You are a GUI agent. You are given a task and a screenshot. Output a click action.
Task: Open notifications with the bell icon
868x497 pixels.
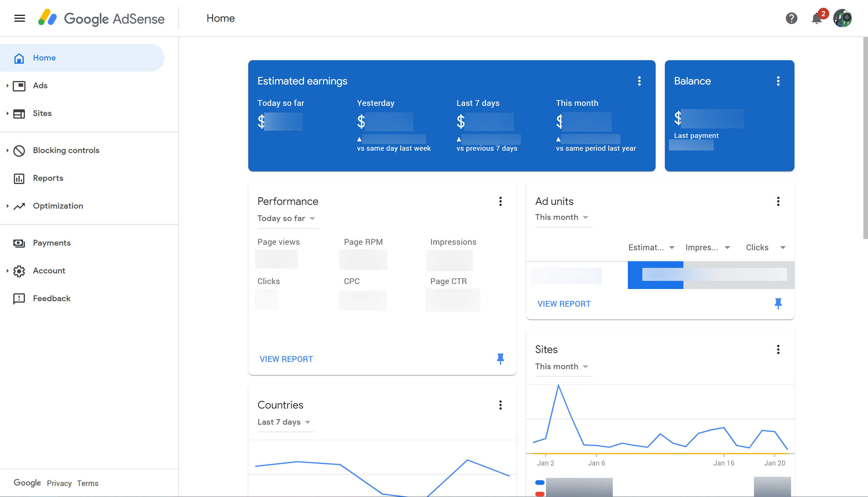pyautogui.click(x=816, y=19)
